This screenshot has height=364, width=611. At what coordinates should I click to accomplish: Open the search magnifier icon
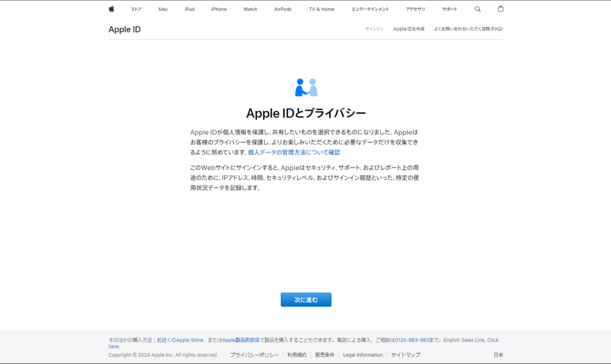pyautogui.click(x=478, y=9)
